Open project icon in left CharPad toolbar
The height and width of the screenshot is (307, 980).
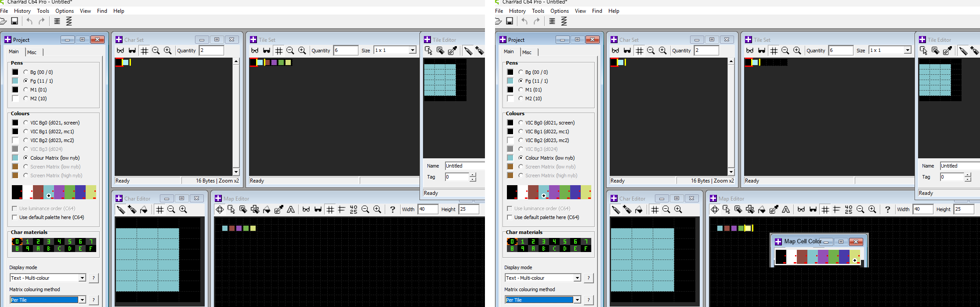tap(3, 21)
